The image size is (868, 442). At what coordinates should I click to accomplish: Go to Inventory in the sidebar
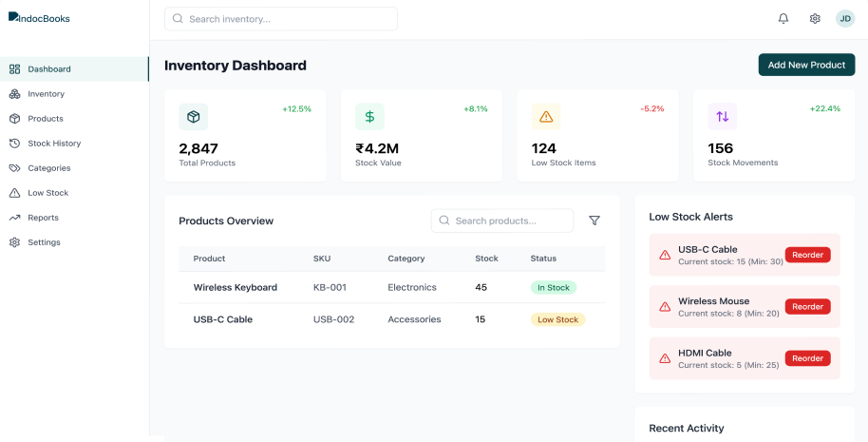[x=46, y=94]
